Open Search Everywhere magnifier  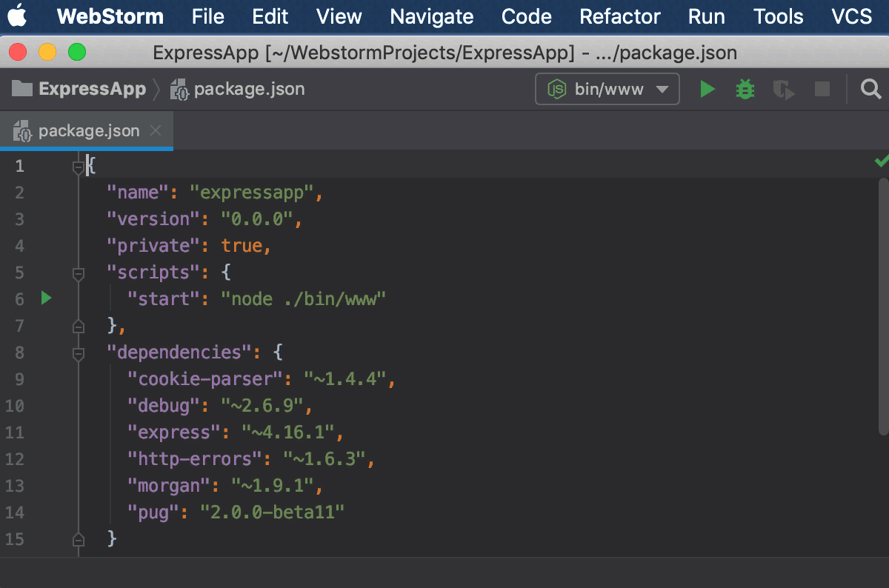click(871, 90)
